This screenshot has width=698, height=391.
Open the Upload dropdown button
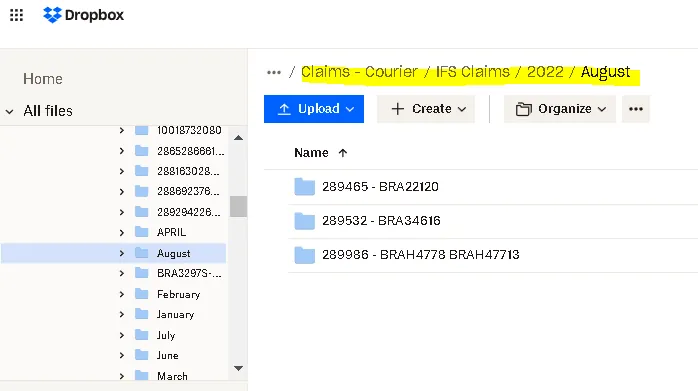click(x=314, y=109)
